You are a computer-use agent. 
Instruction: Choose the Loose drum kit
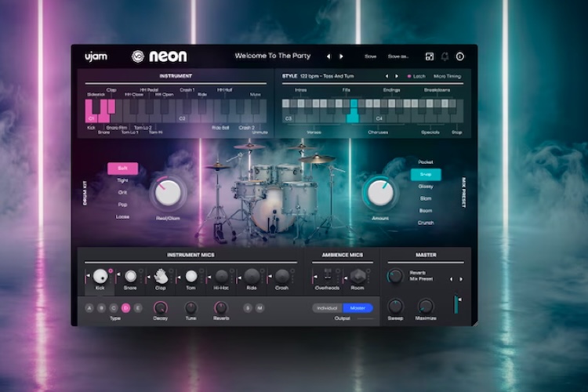click(122, 217)
